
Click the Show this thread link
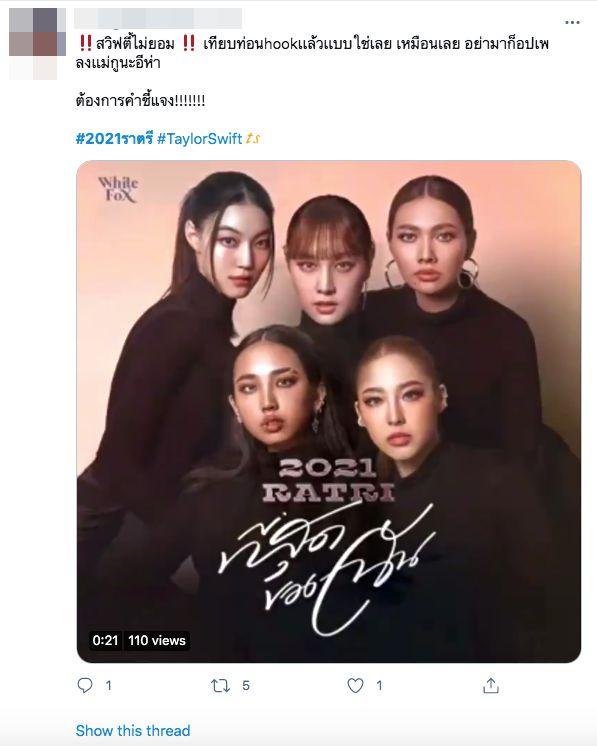click(133, 730)
